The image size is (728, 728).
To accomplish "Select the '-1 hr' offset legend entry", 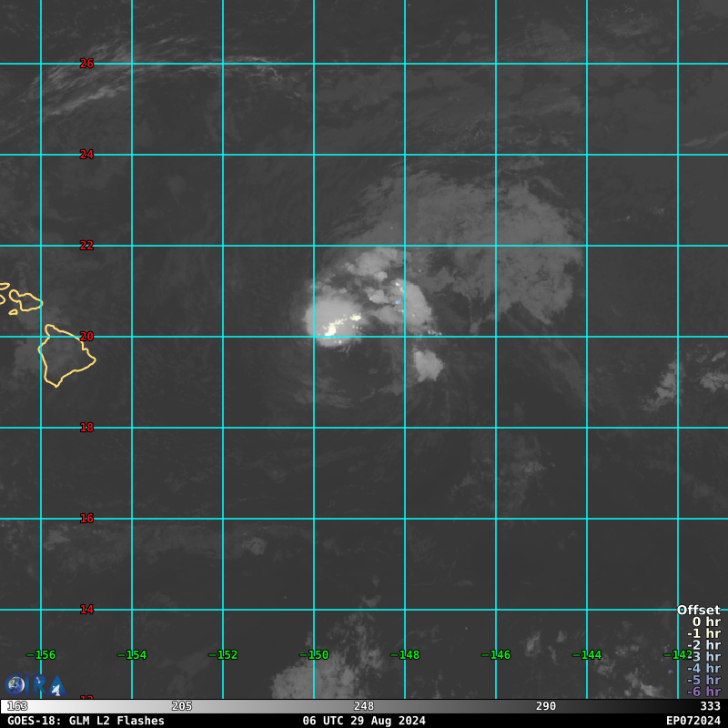I will click(703, 633).
